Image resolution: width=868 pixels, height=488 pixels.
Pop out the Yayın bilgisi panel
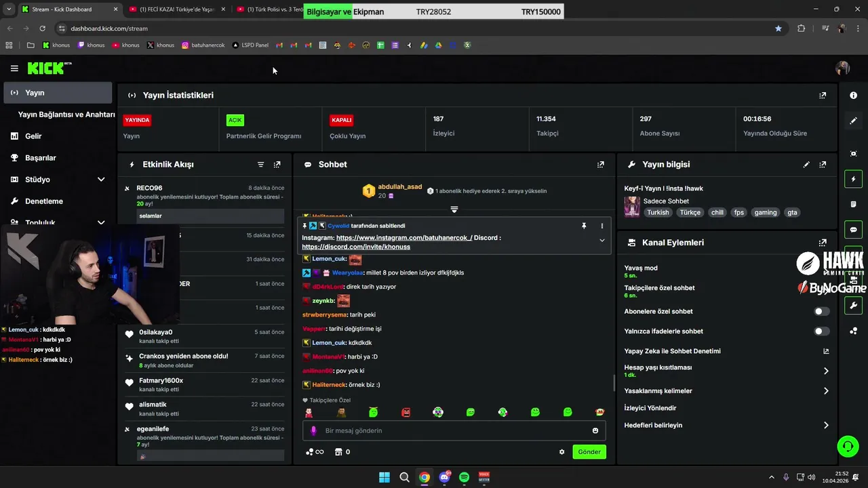[x=823, y=165]
